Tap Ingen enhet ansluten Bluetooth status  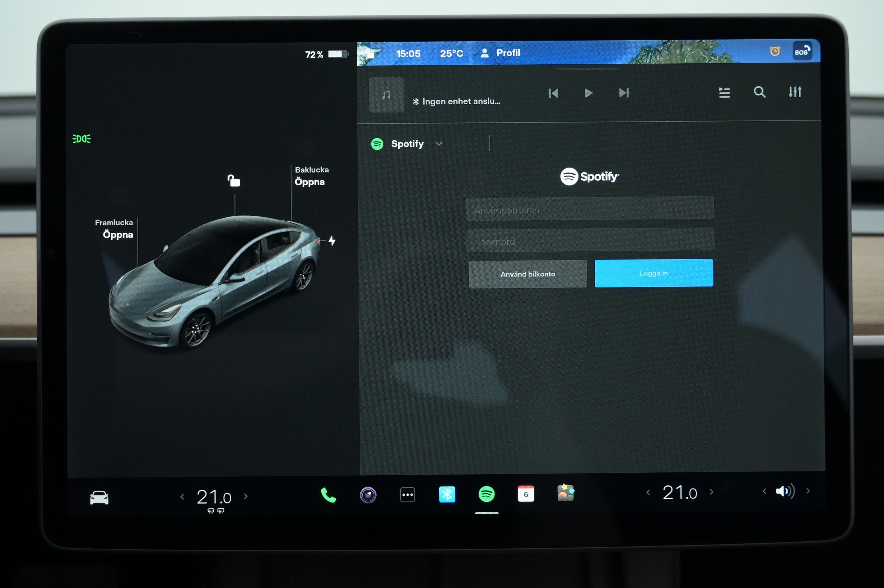pyautogui.click(x=456, y=101)
